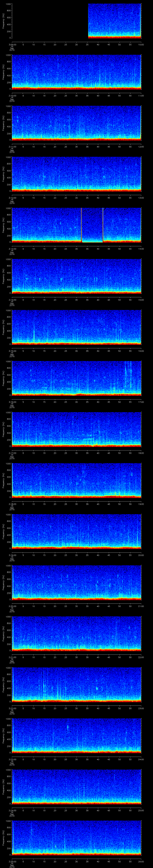Click the Frequency (Hz) label of the top spectrogram

pyautogui.click(x=3, y=21)
